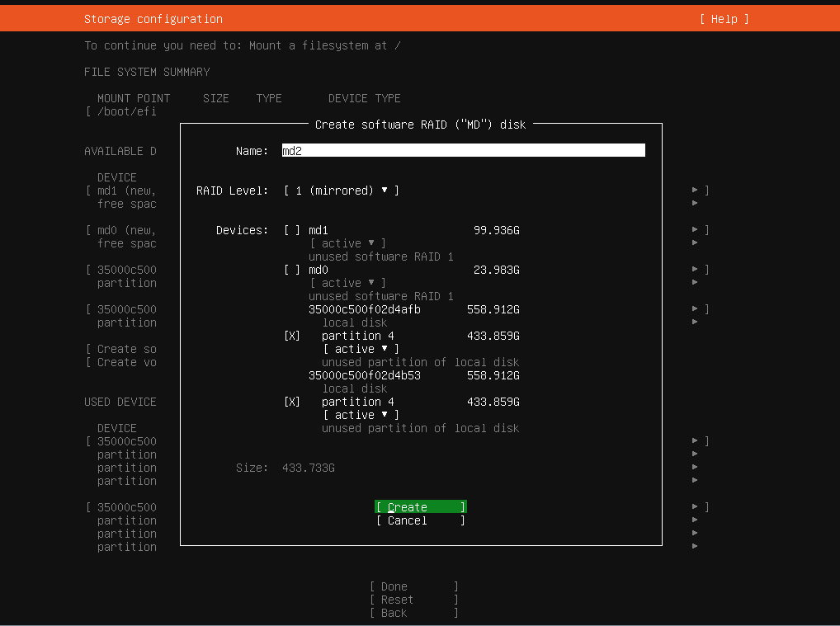The height and width of the screenshot is (626, 840).
Task: Open active selector for 35000c500f02d4afb partition 4
Action: tap(361, 349)
